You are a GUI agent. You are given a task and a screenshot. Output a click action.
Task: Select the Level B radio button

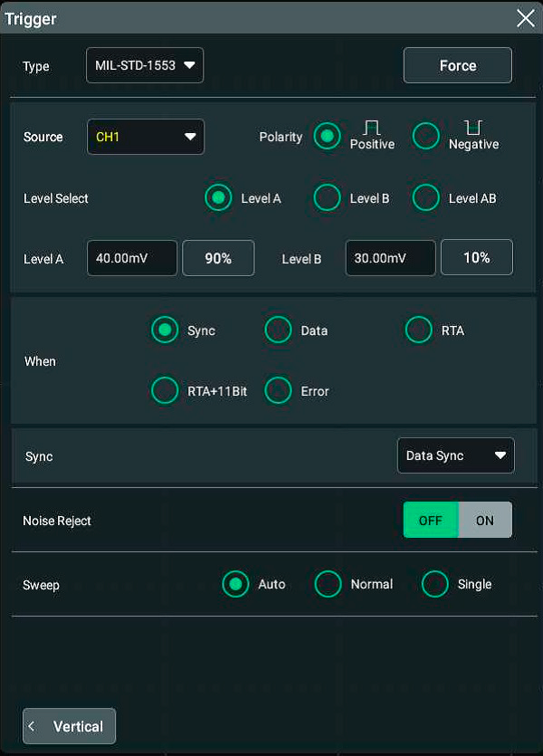(x=328, y=198)
